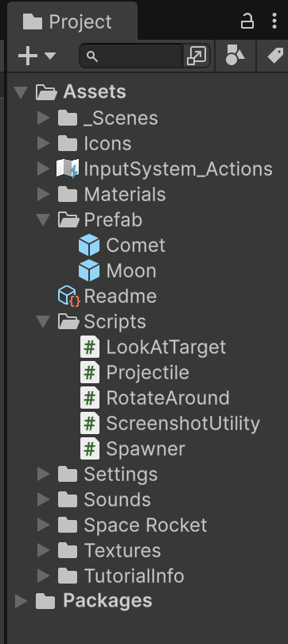The image size is (288, 644).
Task: Click the Readme scriptable object icon
Action: click(68, 296)
